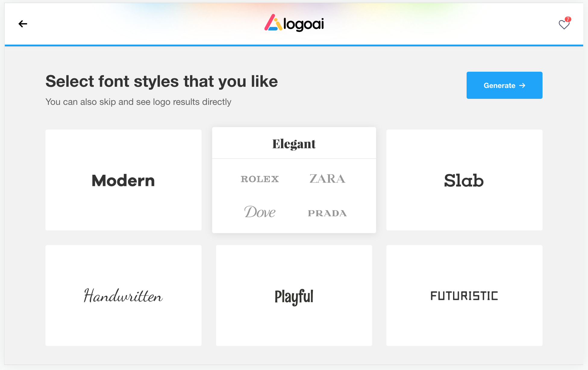Viewport: 588px width, 370px height.
Task: Click the Dove script sample logo
Action: pyautogui.click(x=260, y=212)
